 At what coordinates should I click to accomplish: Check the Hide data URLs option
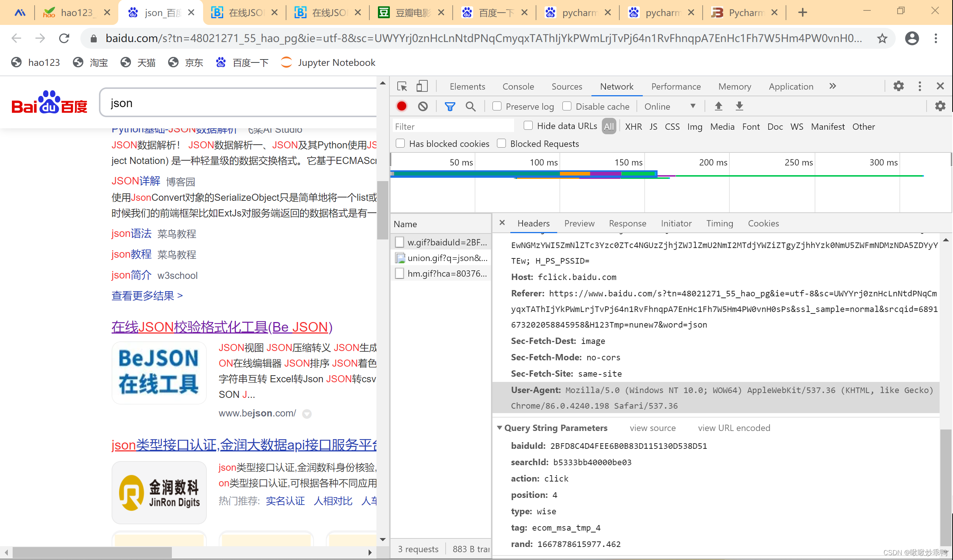(528, 126)
